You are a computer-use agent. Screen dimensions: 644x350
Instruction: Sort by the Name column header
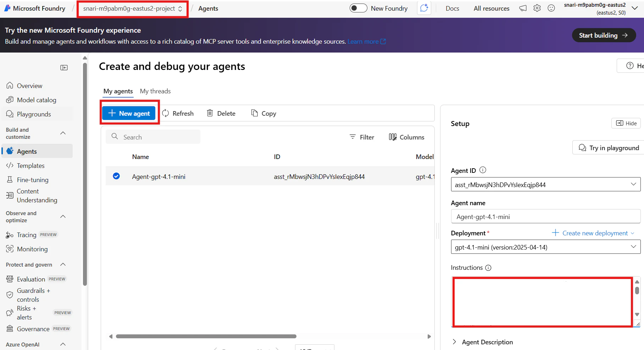tap(140, 157)
